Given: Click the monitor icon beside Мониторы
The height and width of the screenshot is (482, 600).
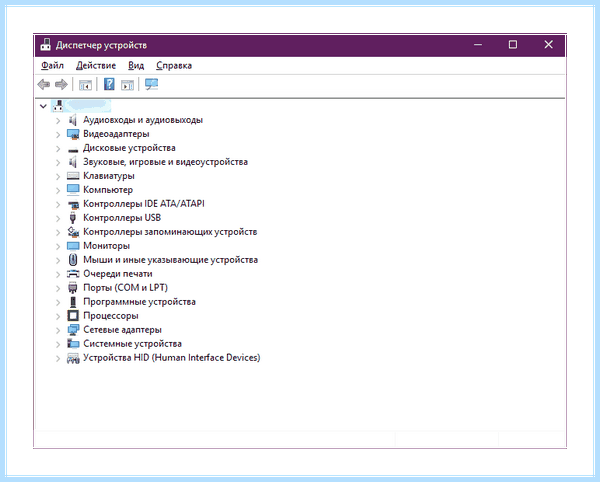Looking at the screenshot, I should tap(73, 246).
